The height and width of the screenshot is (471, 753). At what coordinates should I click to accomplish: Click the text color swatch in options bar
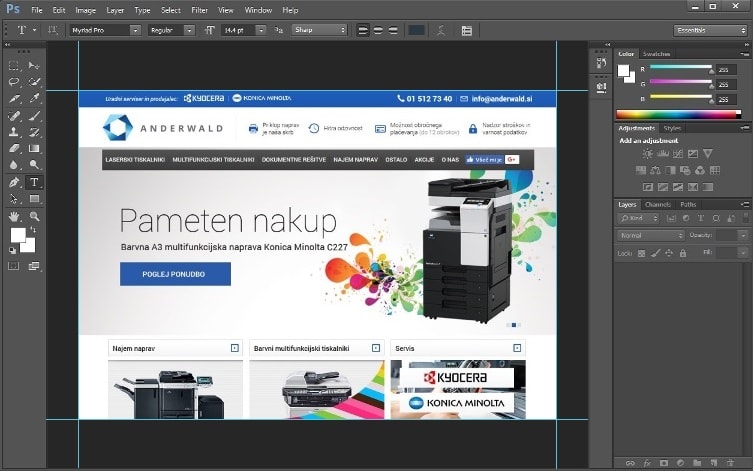(x=415, y=30)
